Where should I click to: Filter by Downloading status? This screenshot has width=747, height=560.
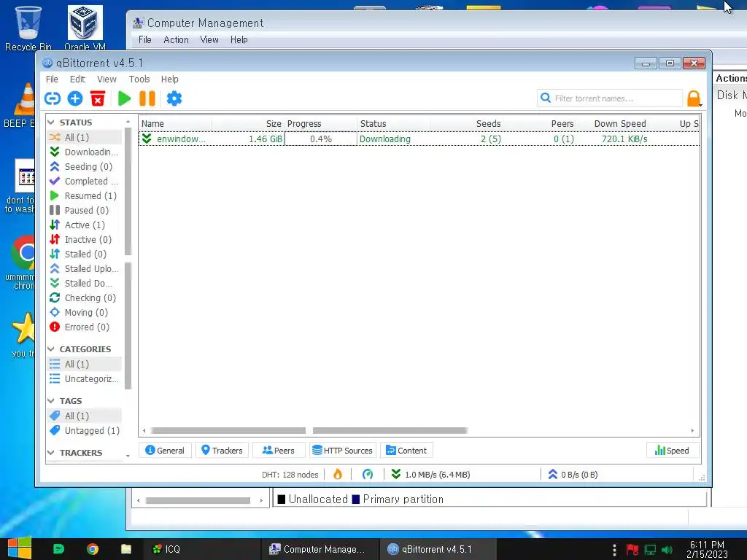[84, 152]
